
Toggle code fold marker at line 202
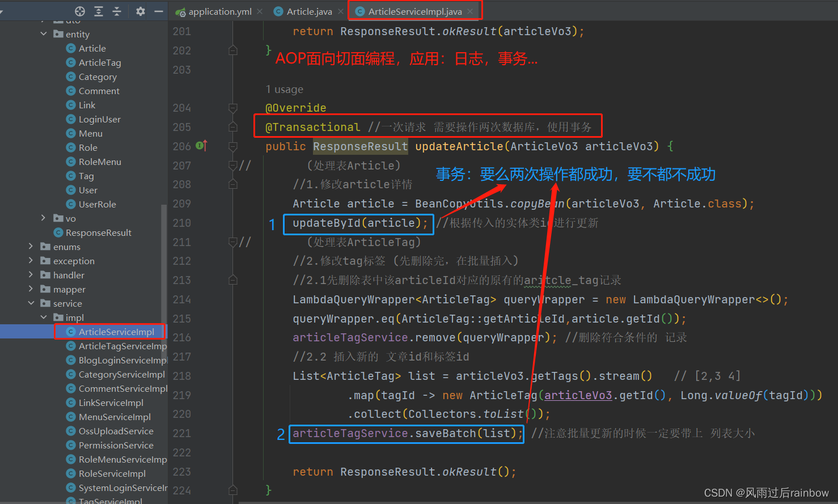click(x=232, y=50)
